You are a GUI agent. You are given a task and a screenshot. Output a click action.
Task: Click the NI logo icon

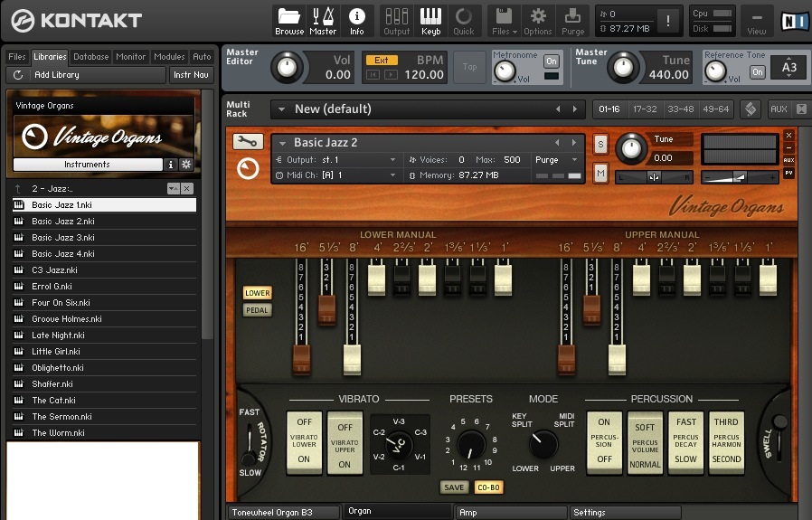[x=795, y=21]
